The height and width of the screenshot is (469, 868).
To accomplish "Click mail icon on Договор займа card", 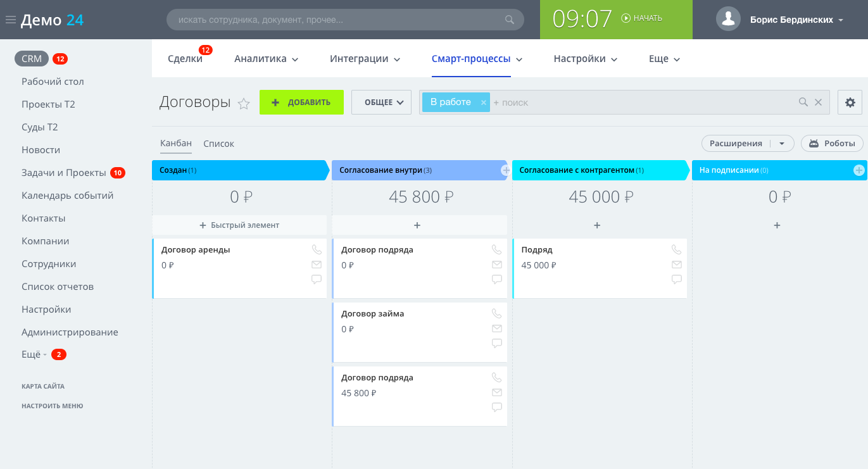I will (496, 328).
